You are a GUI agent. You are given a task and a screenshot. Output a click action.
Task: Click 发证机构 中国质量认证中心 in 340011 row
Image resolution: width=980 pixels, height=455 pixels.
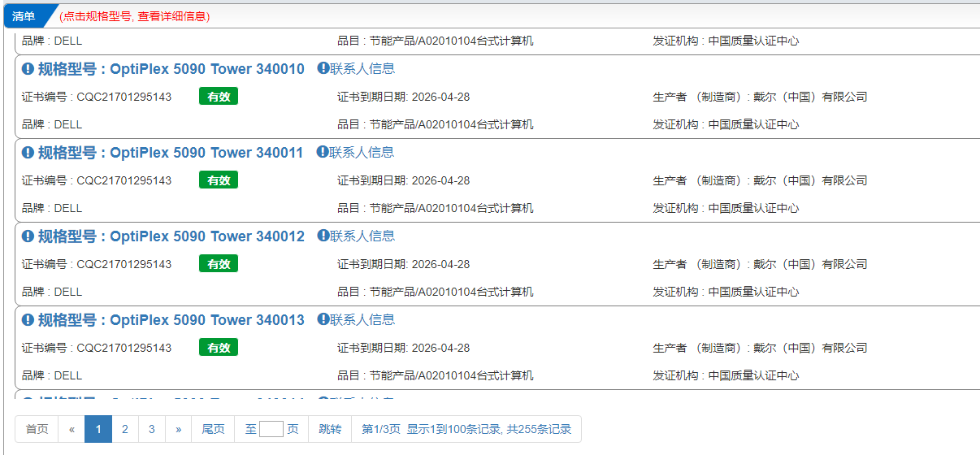click(x=726, y=209)
